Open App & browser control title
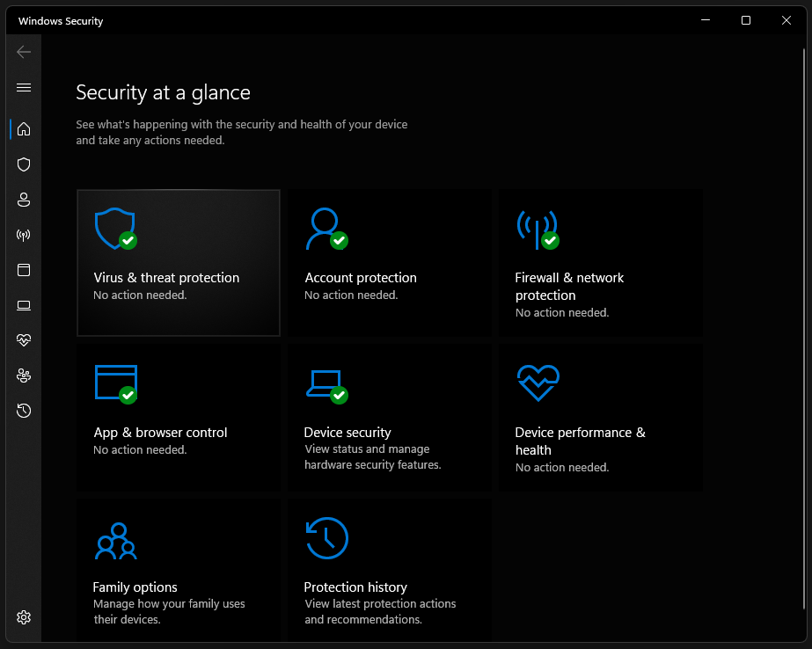The height and width of the screenshot is (649, 812). pyautogui.click(x=160, y=433)
